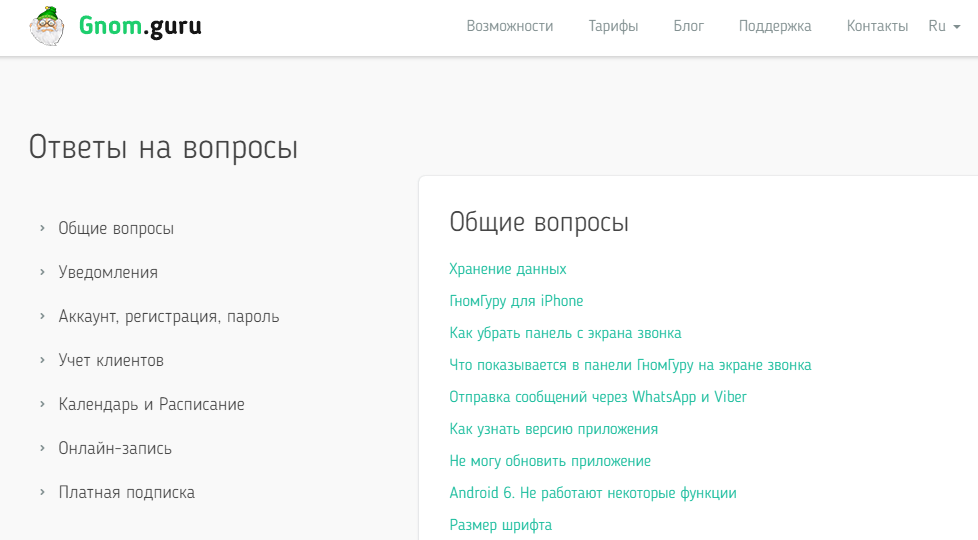Expand the Общие вопросы sidebar category
This screenshot has width=978, height=540.
[116, 228]
